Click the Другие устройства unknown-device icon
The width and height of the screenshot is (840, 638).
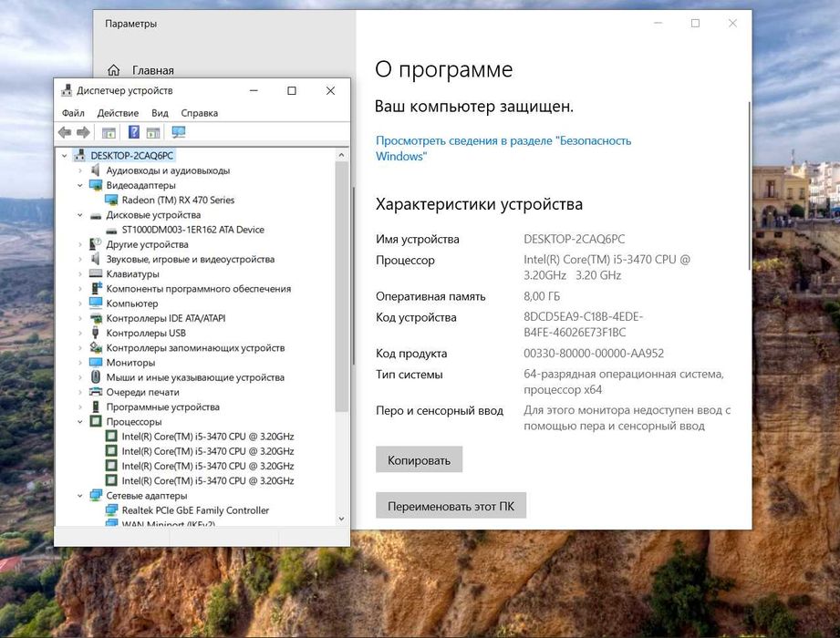point(96,244)
